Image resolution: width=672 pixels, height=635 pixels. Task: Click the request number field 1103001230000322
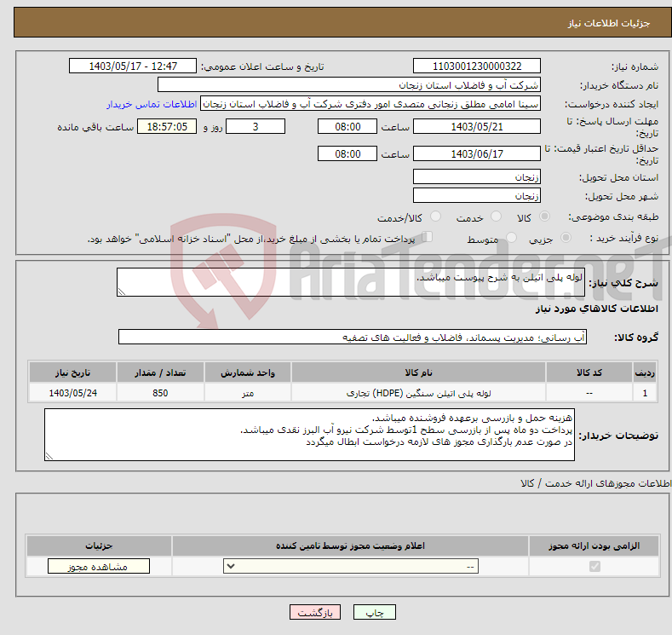point(477,66)
